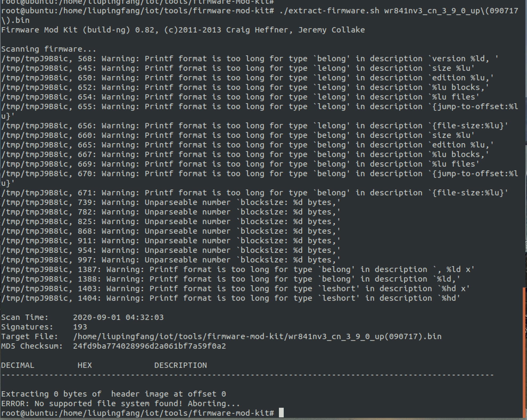Click the orange terminal scrollbar thumb

point(524,351)
